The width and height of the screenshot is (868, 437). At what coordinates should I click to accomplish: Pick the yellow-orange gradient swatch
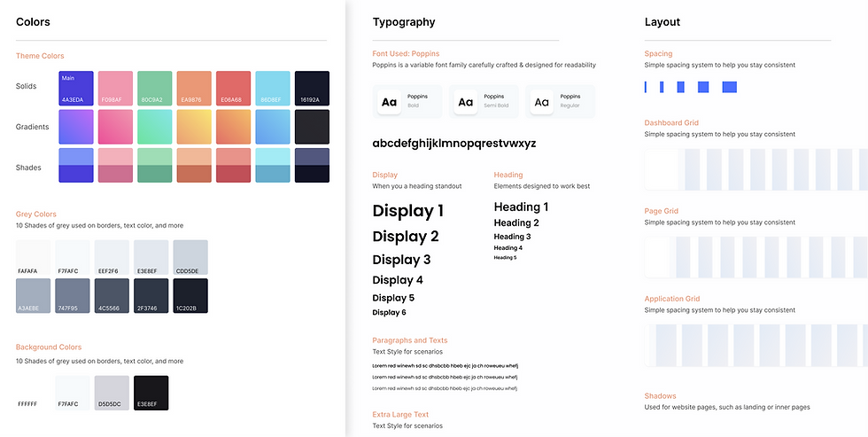[194, 127]
